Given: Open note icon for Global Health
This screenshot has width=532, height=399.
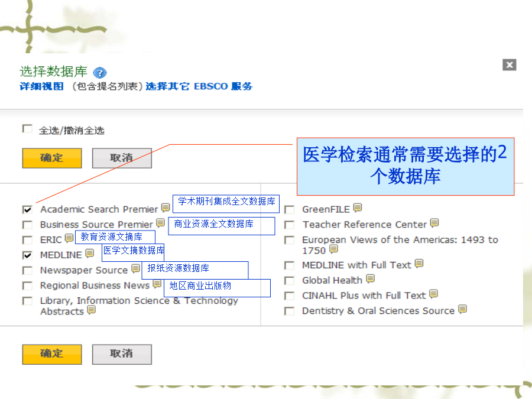Looking at the screenshot, I should pos(371,278).
